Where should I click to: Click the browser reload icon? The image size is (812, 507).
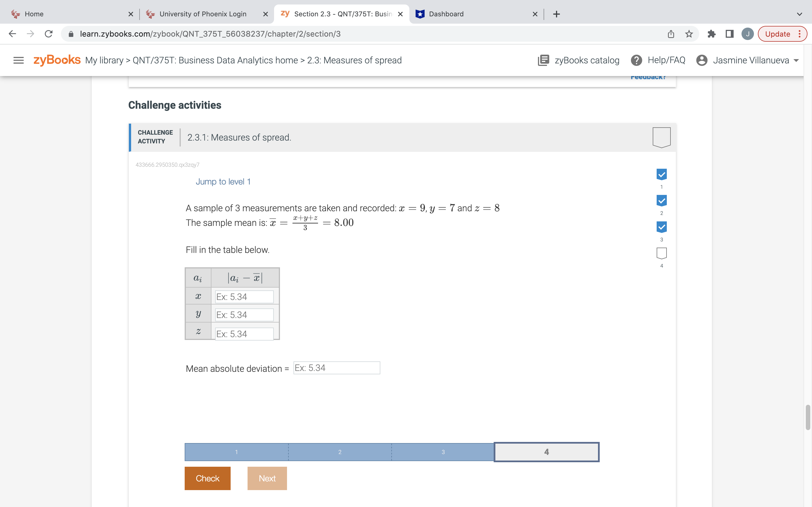click(x=49, y=34)
